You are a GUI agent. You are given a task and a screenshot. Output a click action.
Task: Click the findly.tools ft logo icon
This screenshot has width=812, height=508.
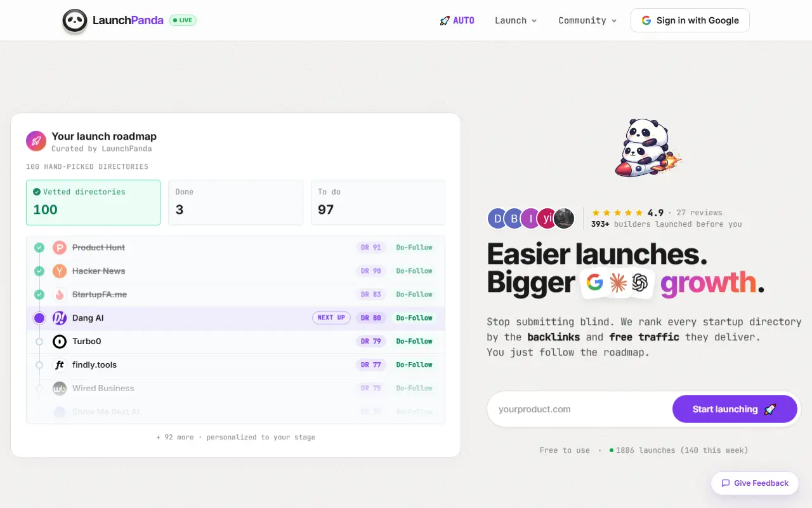(59, 365)
